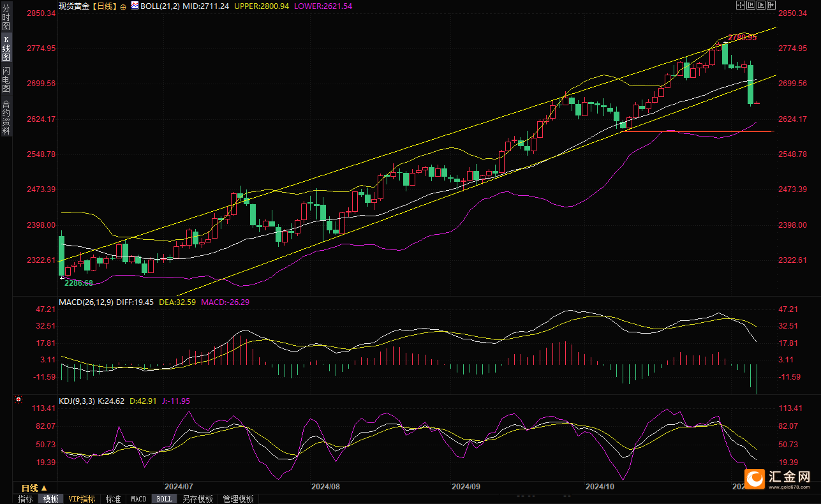Click the KDJ(9,3,3) indicator label
Viewport: 821px width, 504px height.
coord(77,401)
